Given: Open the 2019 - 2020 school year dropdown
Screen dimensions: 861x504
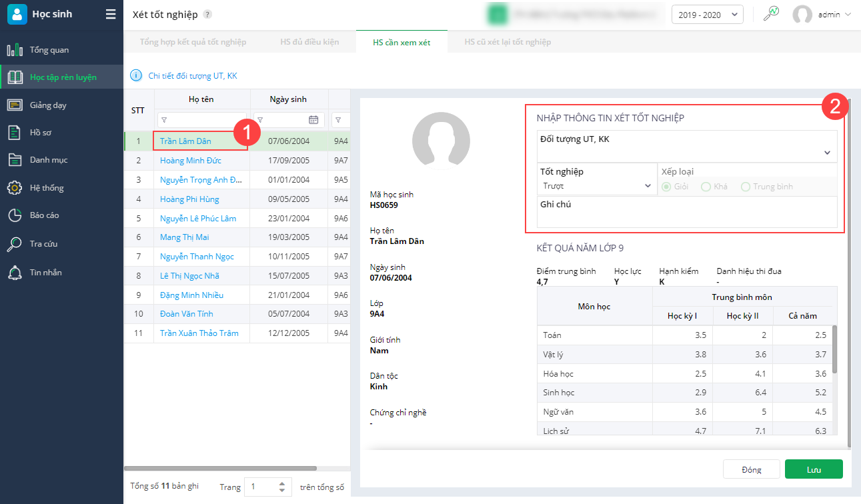Looking at the screenshot, I should (x=707, y=15).
